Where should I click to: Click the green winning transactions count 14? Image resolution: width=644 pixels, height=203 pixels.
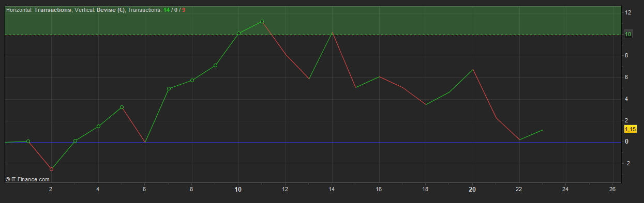coord(167,10)
